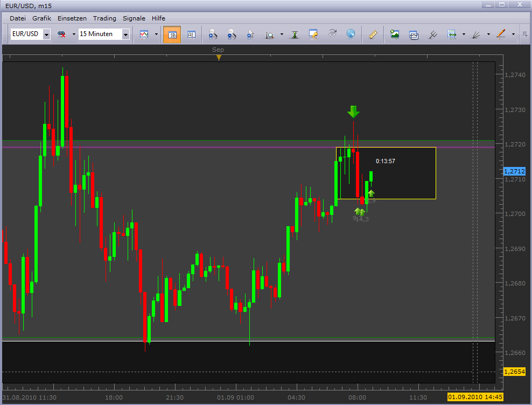Open the Datei menu
This screenshot has width=532, height=405.
pyautogui.click(x=18, y=18)
